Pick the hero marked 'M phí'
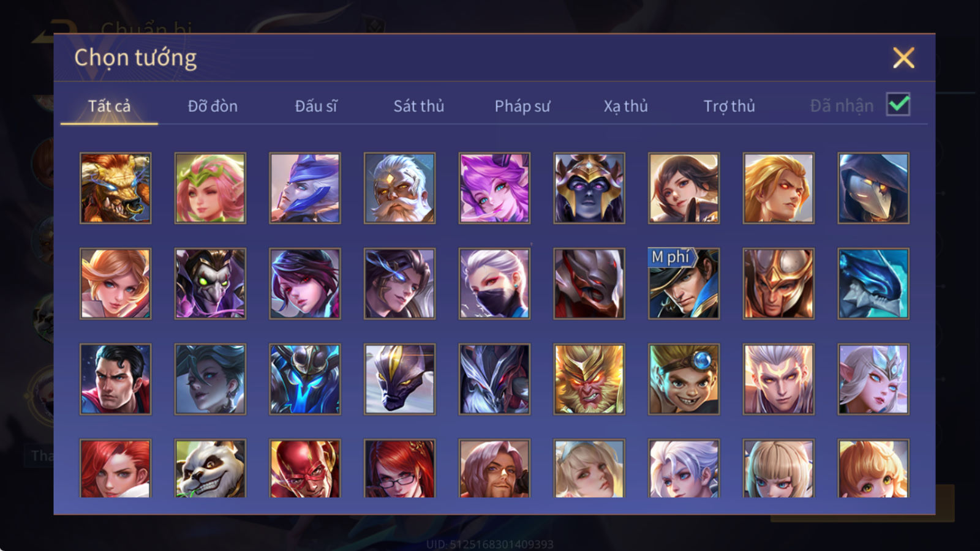980x551 pixels. tap(684, 283)
